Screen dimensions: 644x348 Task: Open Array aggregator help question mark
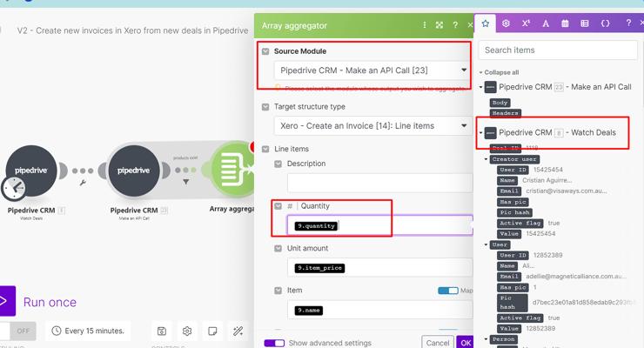tap(455, 25)
